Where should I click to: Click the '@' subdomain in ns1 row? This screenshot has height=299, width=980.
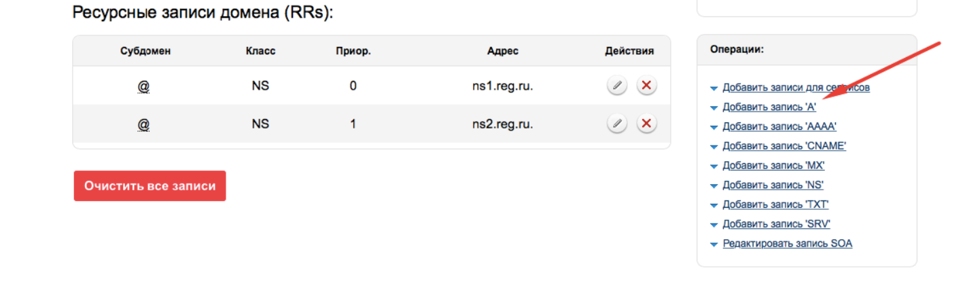coord(144,86)
